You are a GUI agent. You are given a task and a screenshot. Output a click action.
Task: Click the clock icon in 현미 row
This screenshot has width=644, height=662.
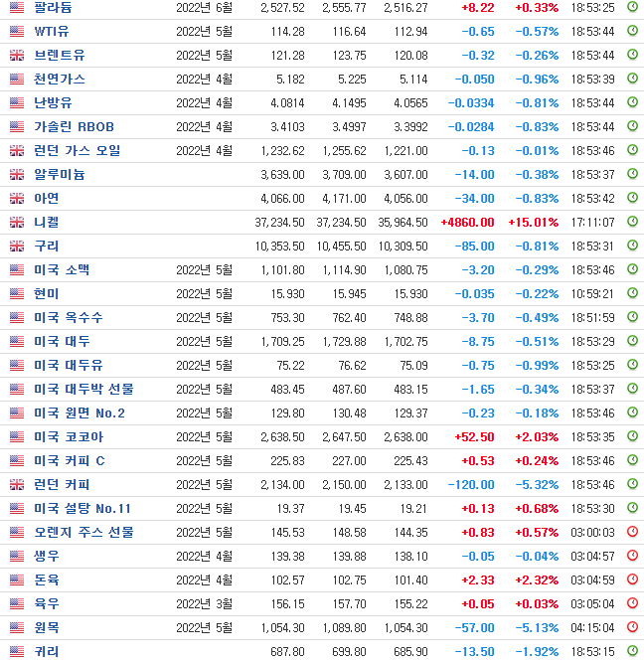click(632, 293)
